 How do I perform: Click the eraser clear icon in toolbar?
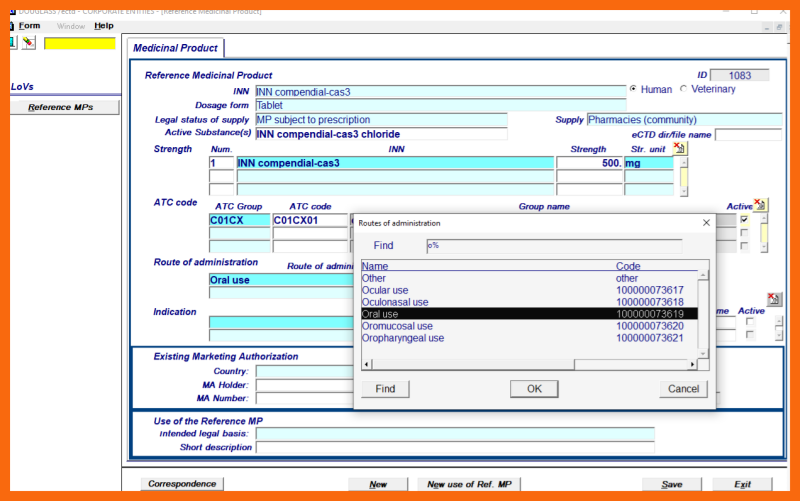pyautogui.click(x=29, y=43)
